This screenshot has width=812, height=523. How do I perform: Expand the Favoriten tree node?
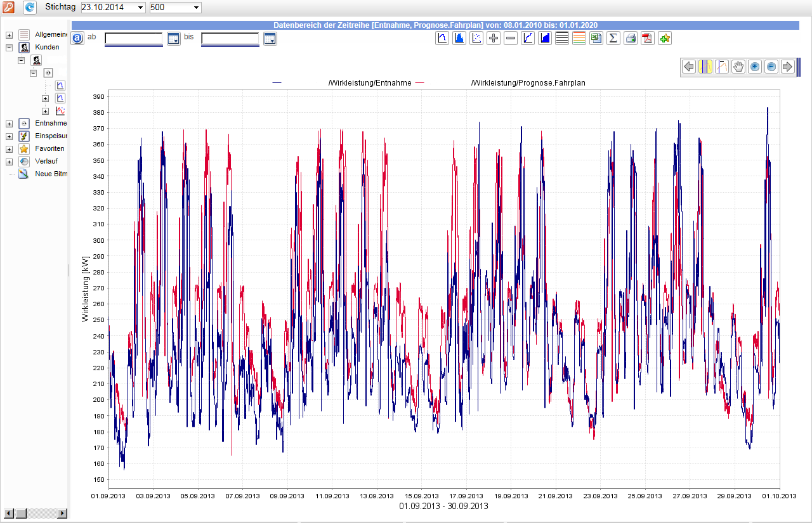click(9, 149)
